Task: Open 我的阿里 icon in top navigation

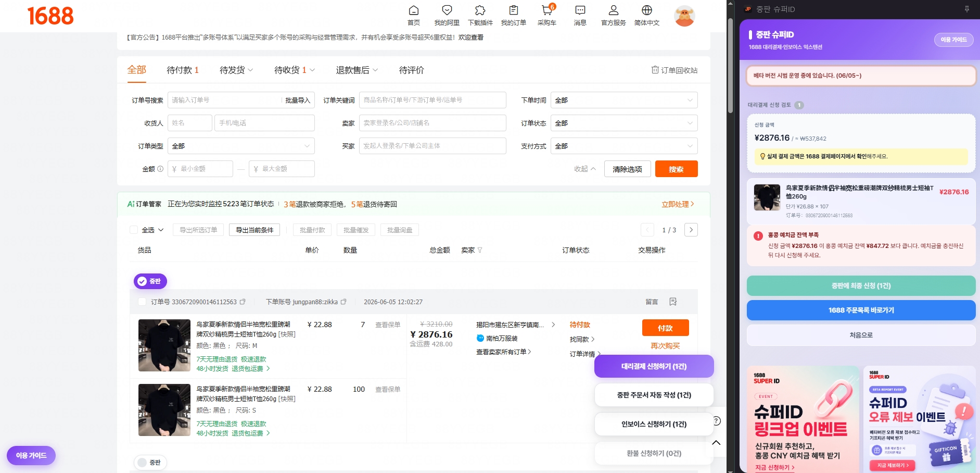Action: [x=447, y=10]
